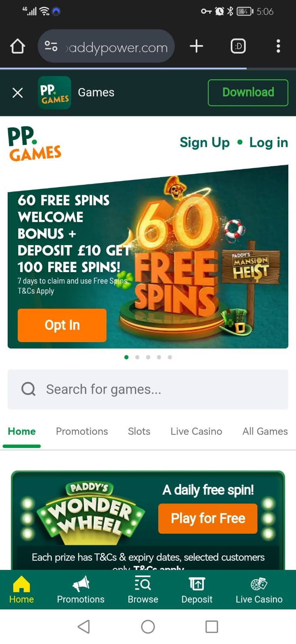
Task: Open the tab switcher icon
Action: point(238,46)
